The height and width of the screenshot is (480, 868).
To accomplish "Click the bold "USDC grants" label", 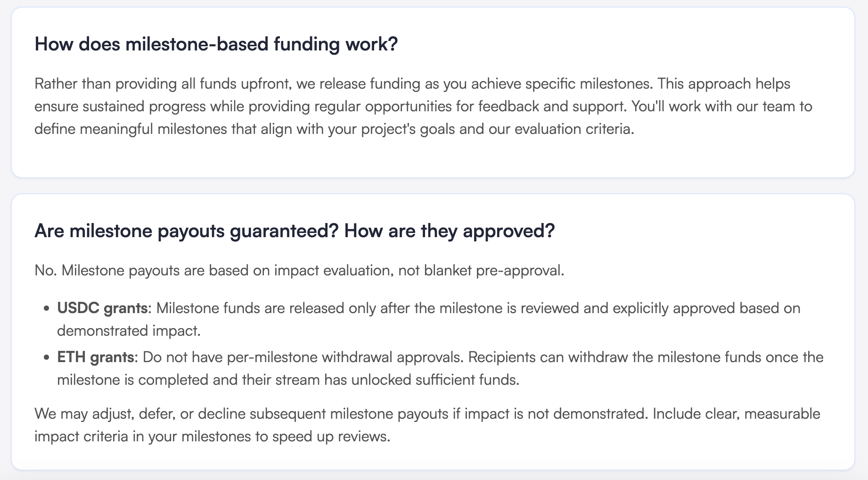I will (x=102, y=308).
